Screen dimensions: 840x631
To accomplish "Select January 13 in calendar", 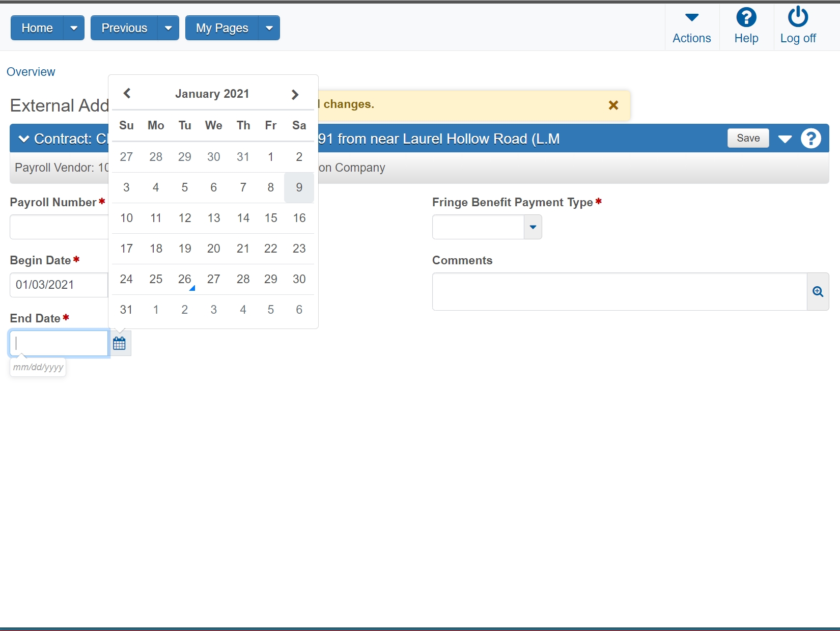I will tap(214, 218).
